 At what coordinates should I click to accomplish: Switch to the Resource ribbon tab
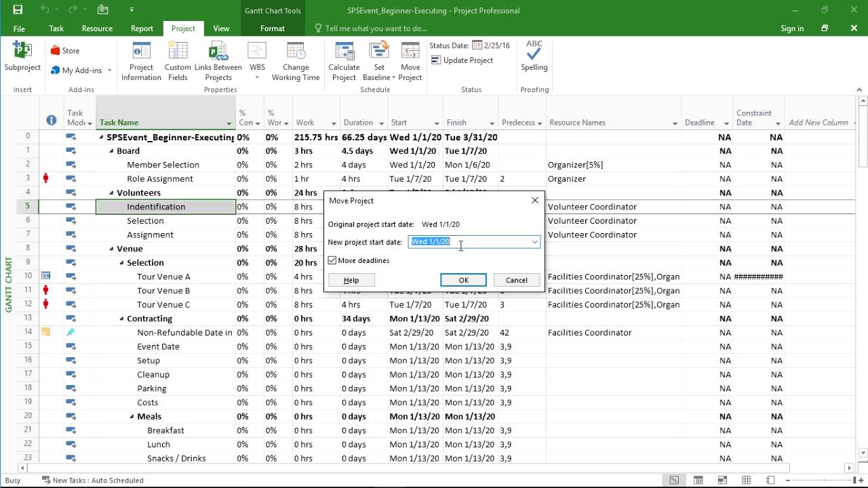pyautogui.click(x=97, y=28)
